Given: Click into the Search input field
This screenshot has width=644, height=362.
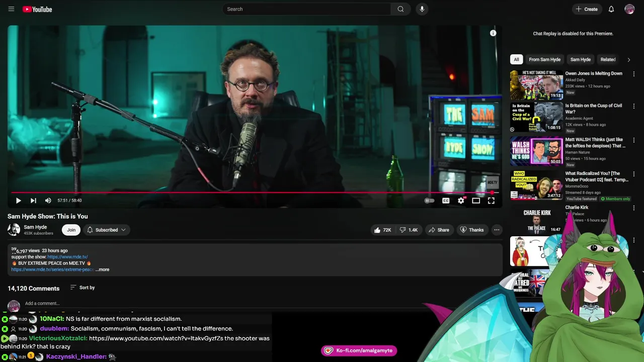Looking at the screenshot, I should 306,9.
